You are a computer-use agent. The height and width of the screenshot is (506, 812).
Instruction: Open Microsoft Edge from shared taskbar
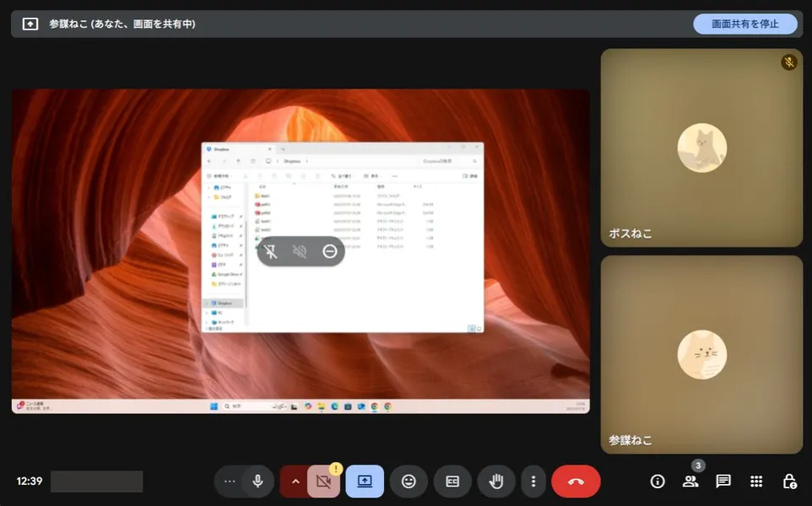334,406
